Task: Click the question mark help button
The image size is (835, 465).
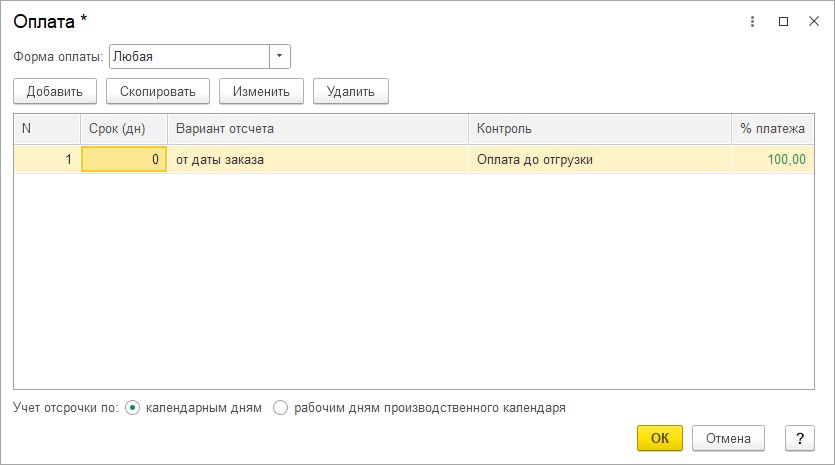Action: 799,438
